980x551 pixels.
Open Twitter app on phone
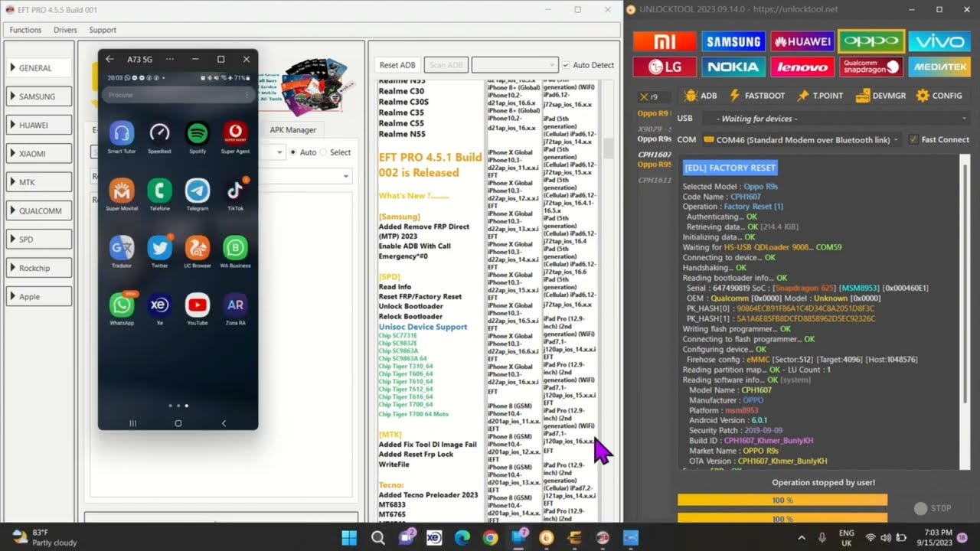coord(159,247)
